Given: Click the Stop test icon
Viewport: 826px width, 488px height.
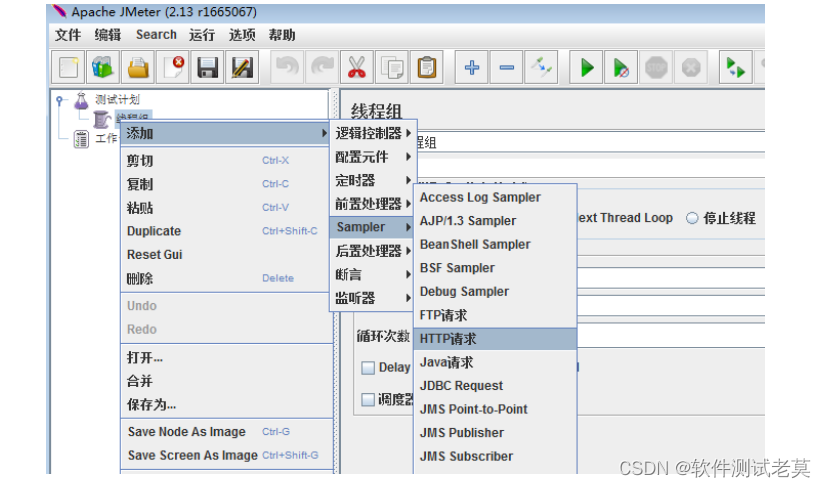Looking at the screenshot, I should tap(656, 67).
